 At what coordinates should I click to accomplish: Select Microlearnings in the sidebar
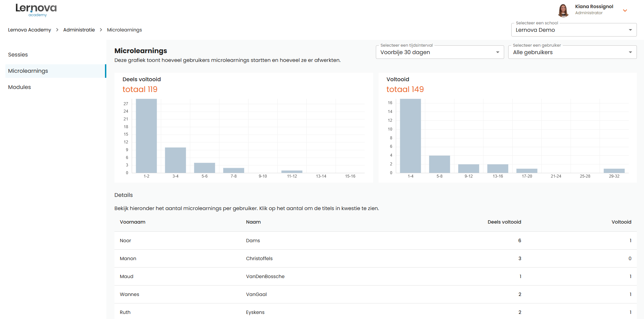pyautogui.click(x=28, y=71)
